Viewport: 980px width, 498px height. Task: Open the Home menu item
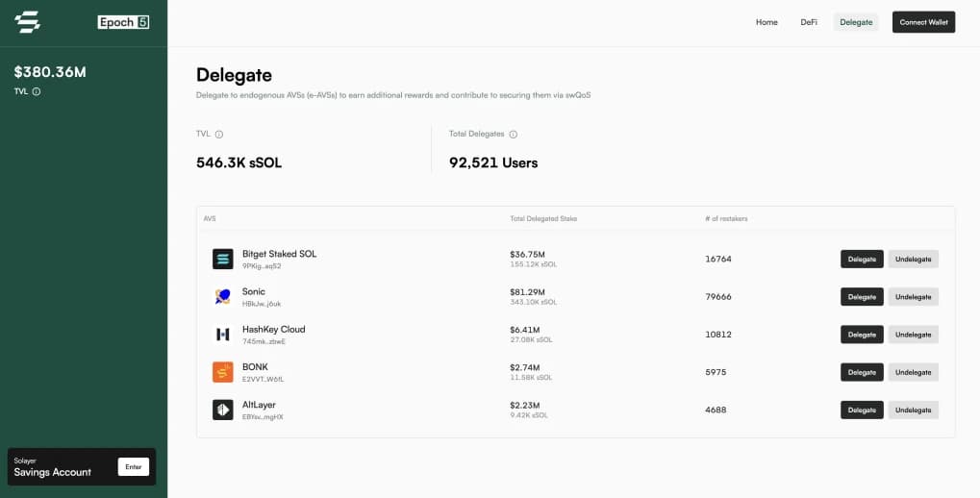766,22
